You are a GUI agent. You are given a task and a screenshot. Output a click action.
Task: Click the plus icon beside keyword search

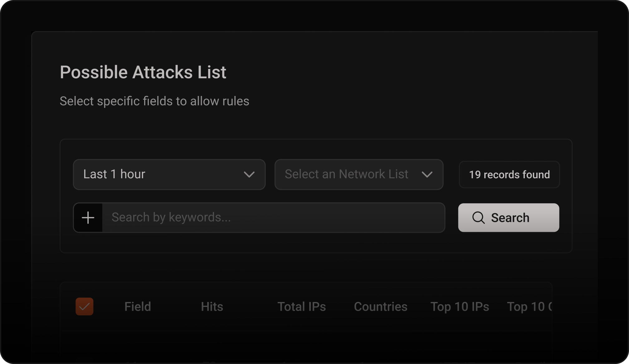pos(88,218)
